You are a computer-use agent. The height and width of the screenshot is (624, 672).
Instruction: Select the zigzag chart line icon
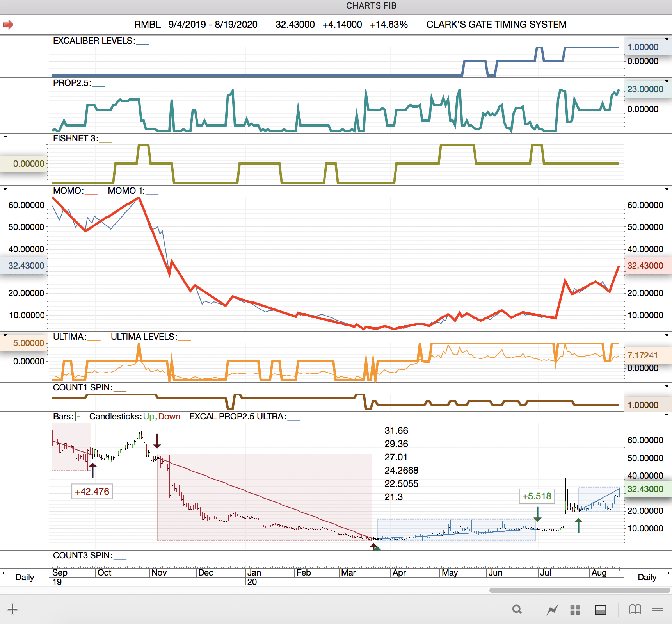pyautogui.click(x=552, y=609)
